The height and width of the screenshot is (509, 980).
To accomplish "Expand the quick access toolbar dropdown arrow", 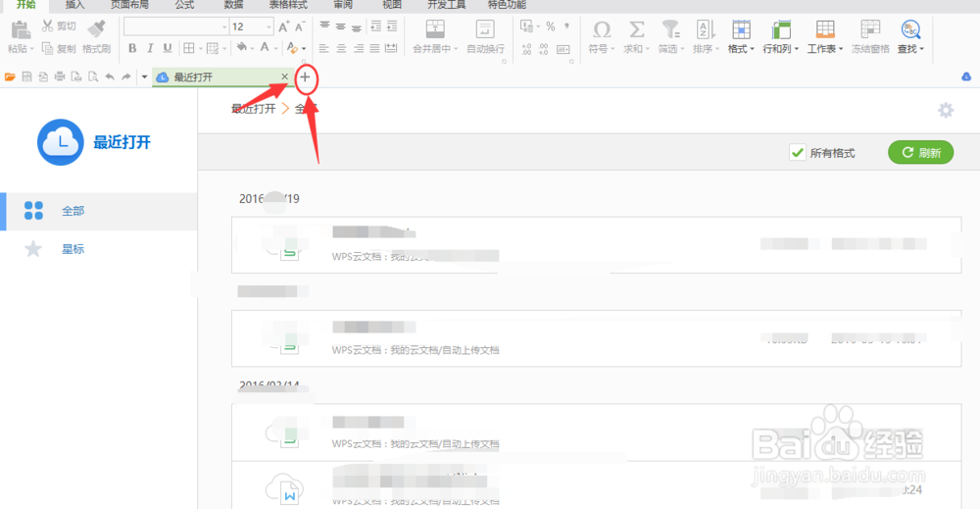I will pos(144,76).
